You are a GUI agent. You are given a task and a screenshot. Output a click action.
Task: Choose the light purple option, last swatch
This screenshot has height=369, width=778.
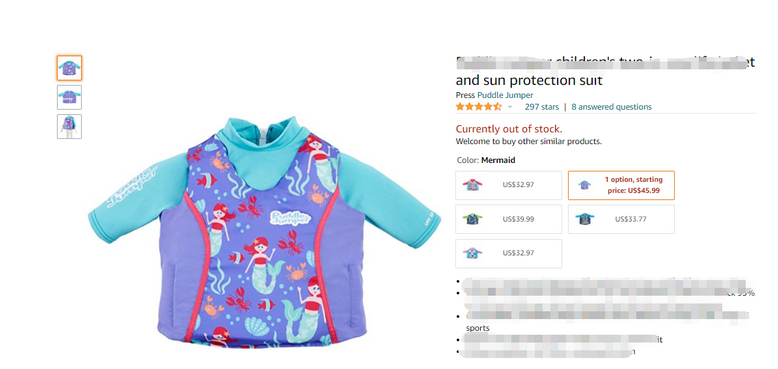click(509, 253)
